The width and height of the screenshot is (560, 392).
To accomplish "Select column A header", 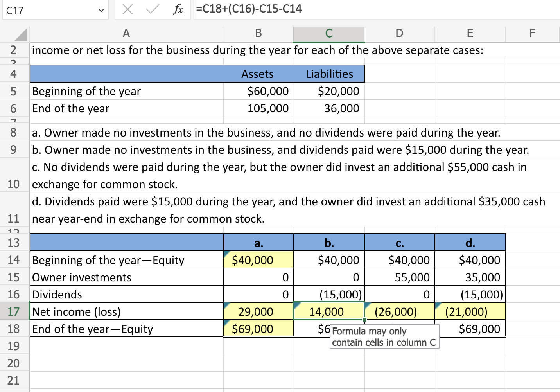I will [x=126, y=33].
